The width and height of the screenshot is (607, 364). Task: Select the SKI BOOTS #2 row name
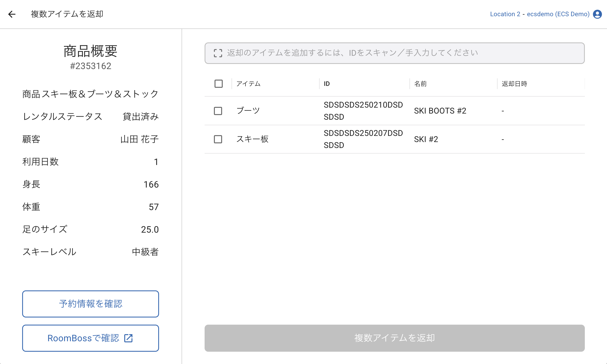[x=440, y=111]
